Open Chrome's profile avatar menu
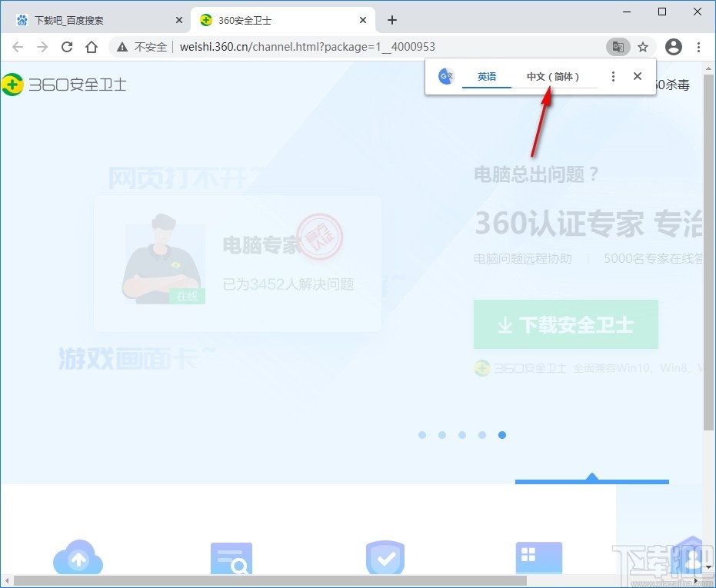The width and height of the screenshot is (716, 588). (674, 47)
